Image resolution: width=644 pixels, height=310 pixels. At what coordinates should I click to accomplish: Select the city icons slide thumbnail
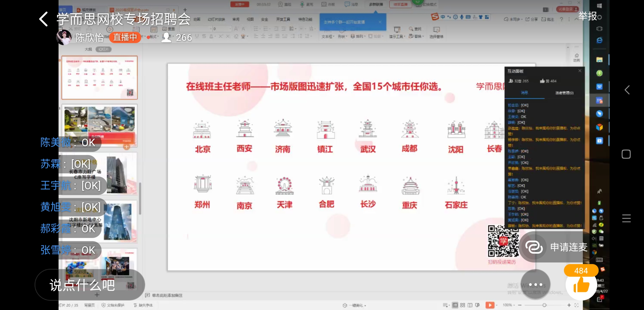pyautogui.click(x=99, y=77)
